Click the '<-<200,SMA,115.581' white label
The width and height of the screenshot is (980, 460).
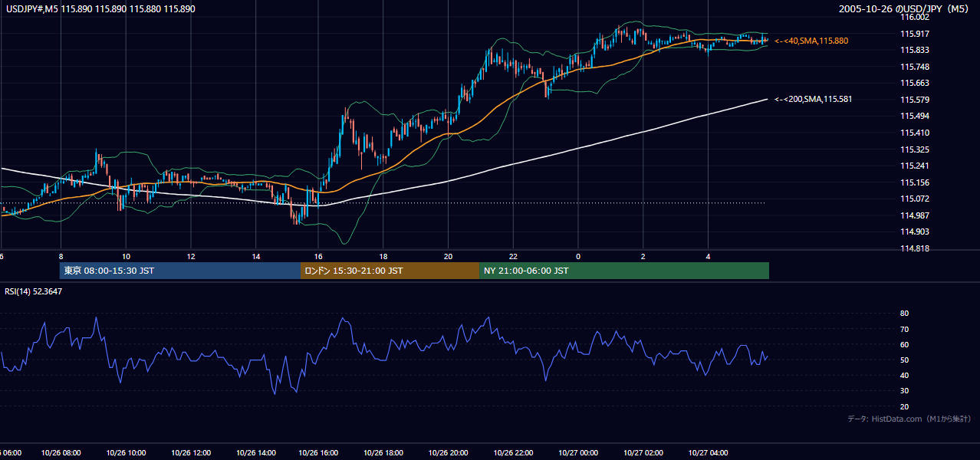814,99
